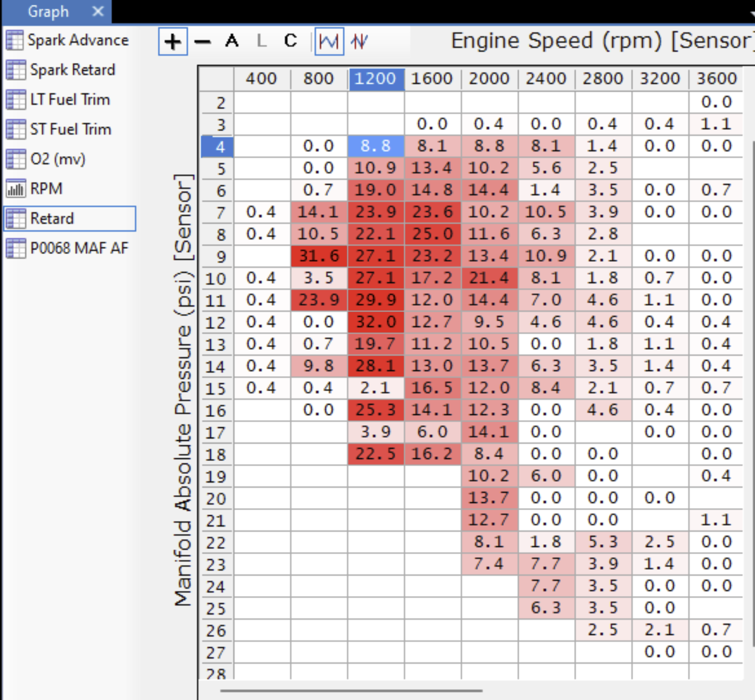Click the horizontal scrollbar below the table
The width and height of the screenshot is (755, 700).
coord(352,690)
